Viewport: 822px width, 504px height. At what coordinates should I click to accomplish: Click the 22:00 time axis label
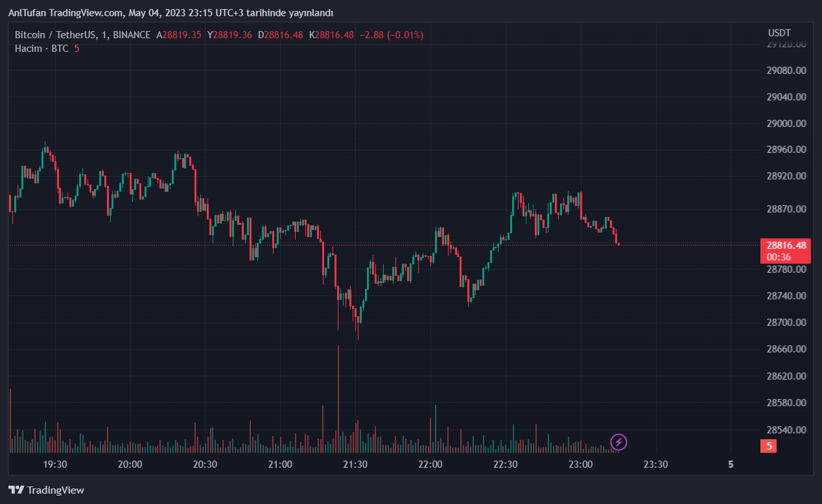pos(430,464)
